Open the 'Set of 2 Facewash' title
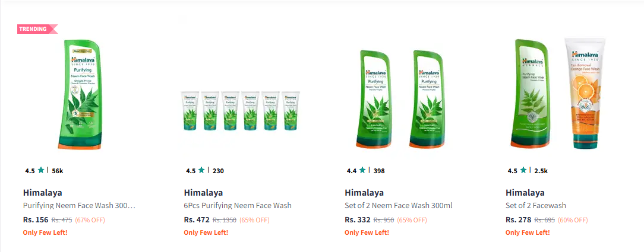 tap(536, 205)
